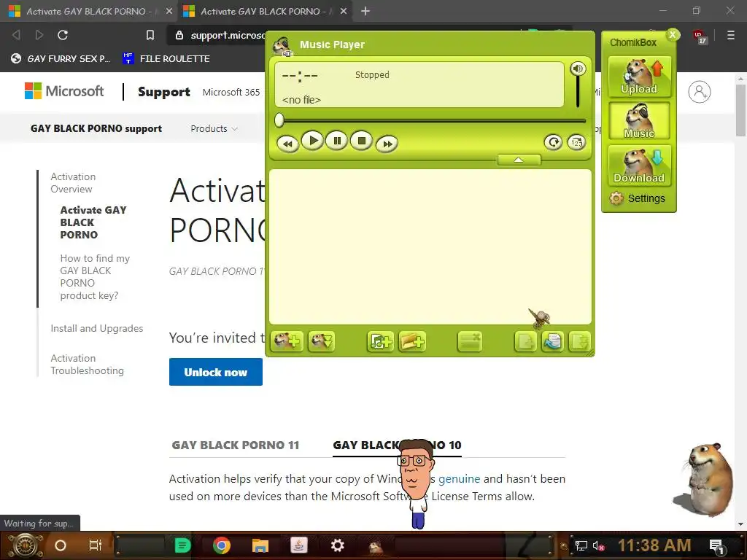Add Chomik files with hamster plus icon
The width and height of the screenshot is (747, 560).
[x=287, y=341]
